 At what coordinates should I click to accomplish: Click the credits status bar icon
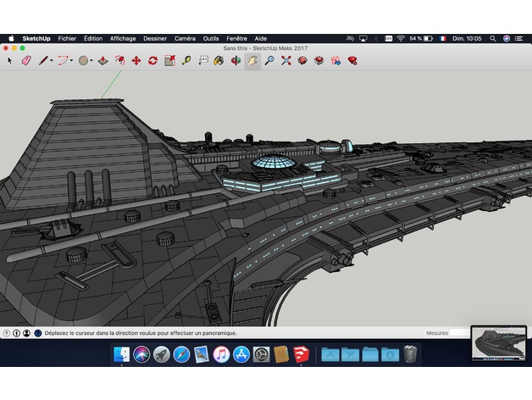click(17, 333)
